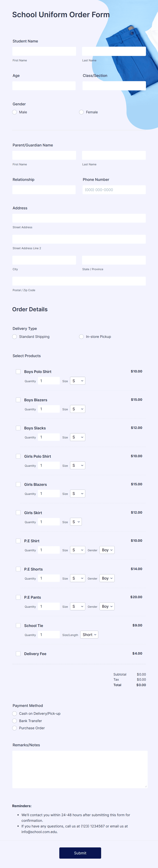Open the Girls Skirt size dropdown
The height and width of the screenshot is (868, 158).
click(x=76, y=522)
